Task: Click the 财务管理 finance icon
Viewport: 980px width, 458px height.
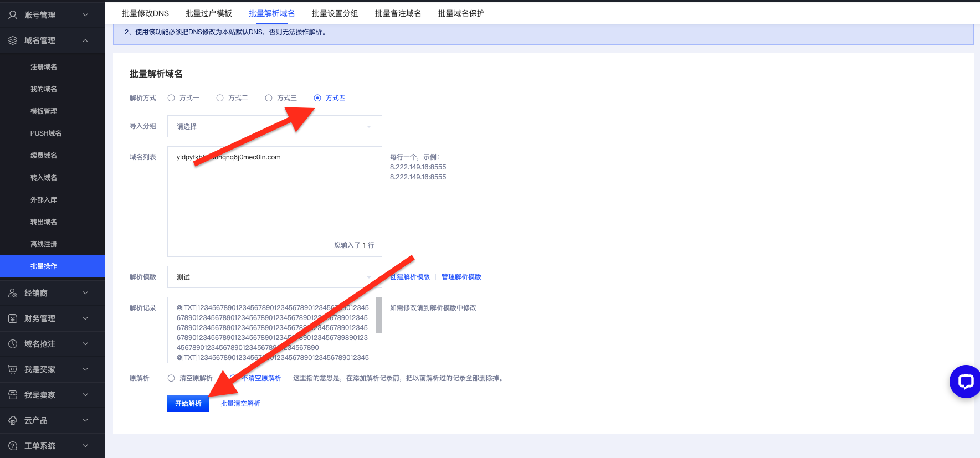Action: [x=13, y=318]
